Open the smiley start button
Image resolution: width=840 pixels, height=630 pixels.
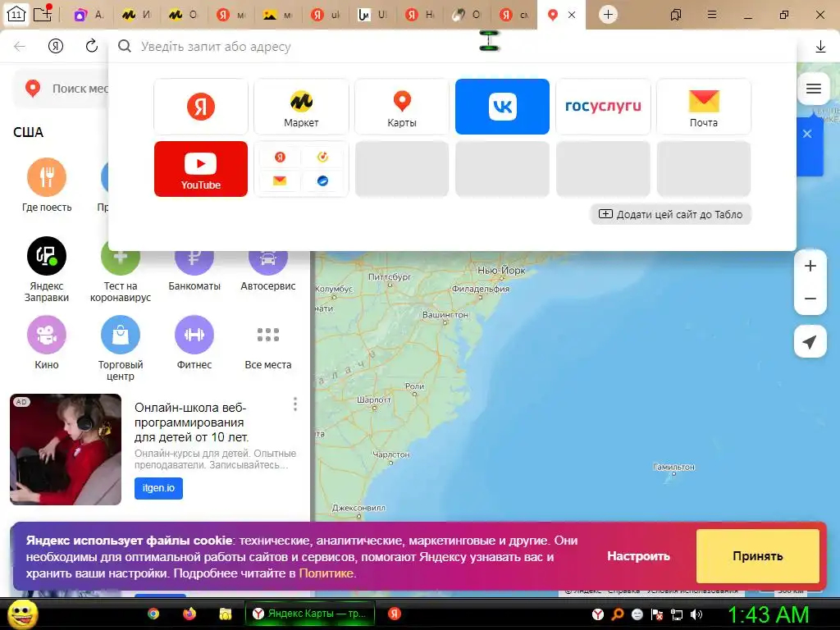23,614
